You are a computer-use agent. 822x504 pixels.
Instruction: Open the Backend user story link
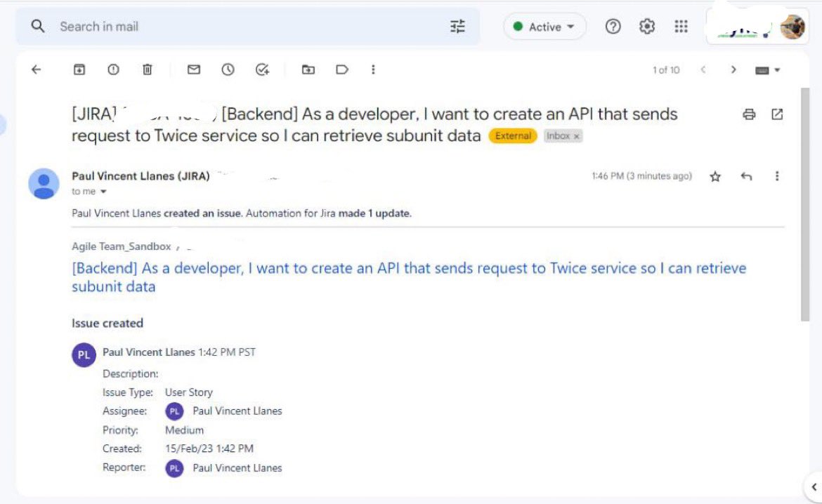point(409,277)
